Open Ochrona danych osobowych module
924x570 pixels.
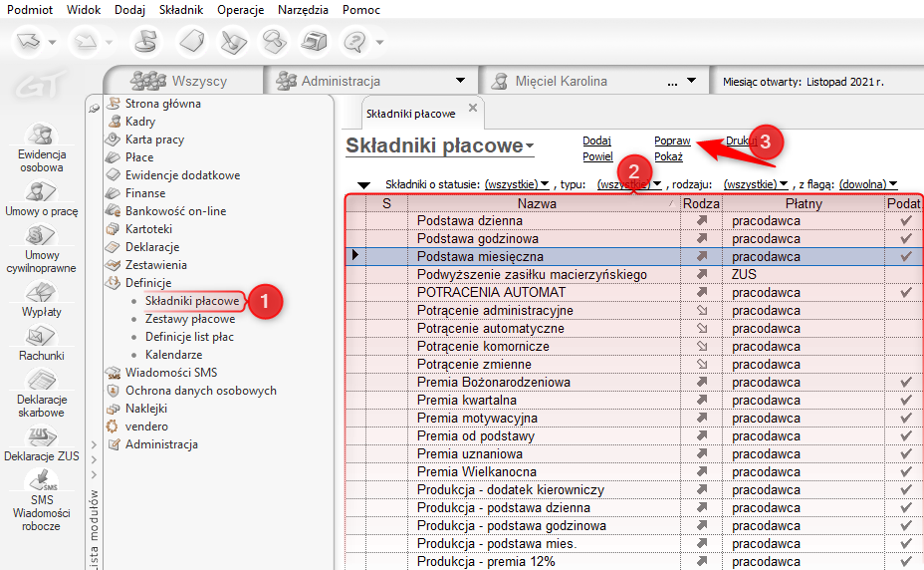pos(200,391)
